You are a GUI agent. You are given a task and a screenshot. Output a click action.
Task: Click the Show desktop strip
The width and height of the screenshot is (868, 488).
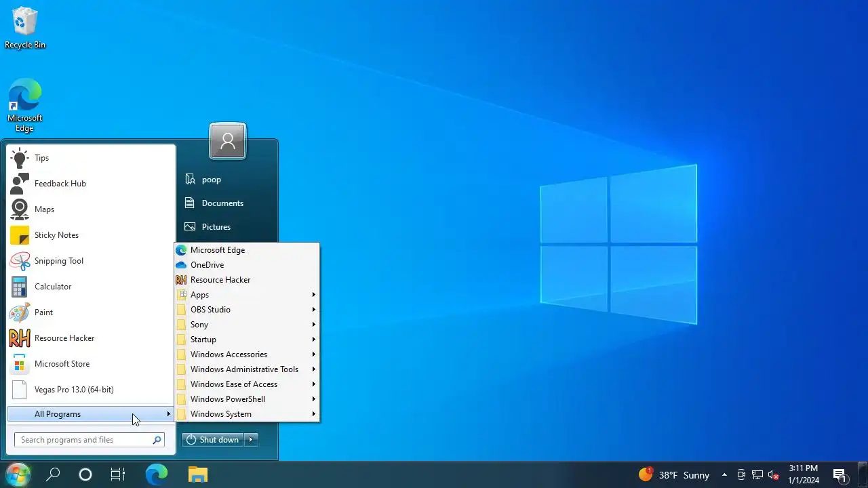pyautogui.click(x=863, y=474)
